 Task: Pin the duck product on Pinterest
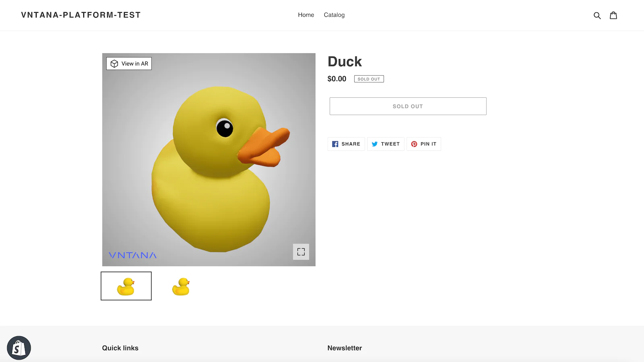pos(424,144)
